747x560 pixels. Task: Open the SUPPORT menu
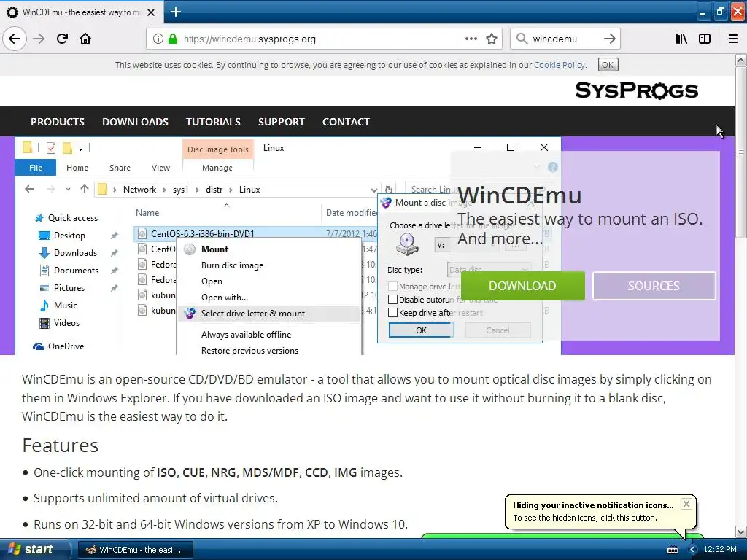(x=281, y=122)
